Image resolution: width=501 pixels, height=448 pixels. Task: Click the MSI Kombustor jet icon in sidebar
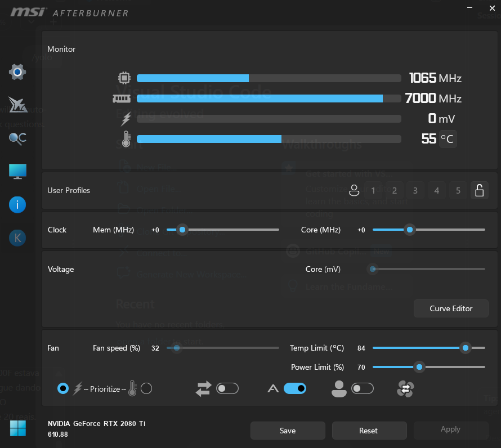click(17, 105)
